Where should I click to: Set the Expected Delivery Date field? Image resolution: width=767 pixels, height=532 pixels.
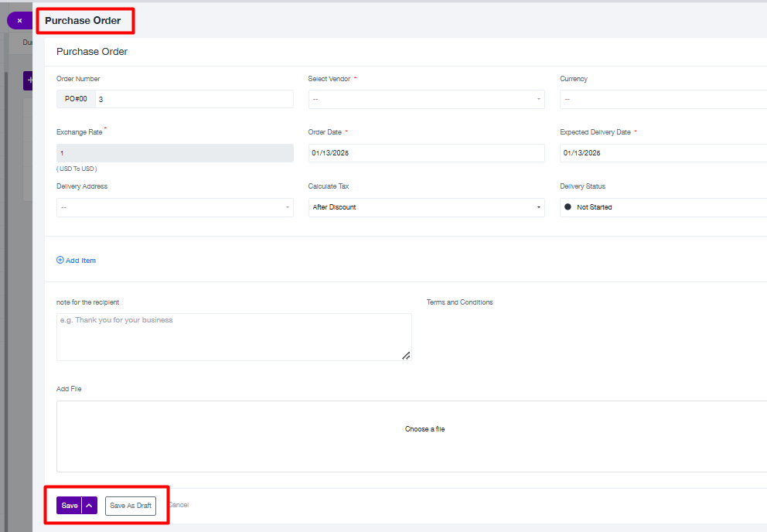click(663, 153)
